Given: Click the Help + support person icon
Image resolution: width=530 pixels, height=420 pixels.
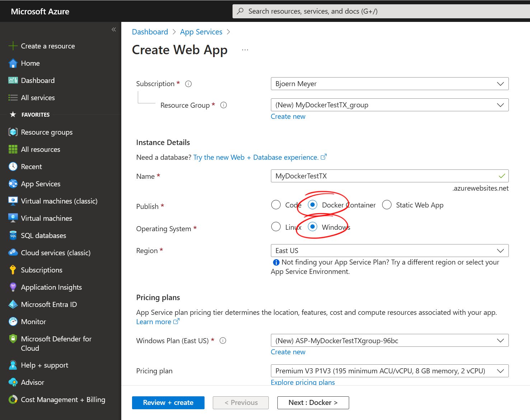Looking at the screenshot, I should [13, 365].
